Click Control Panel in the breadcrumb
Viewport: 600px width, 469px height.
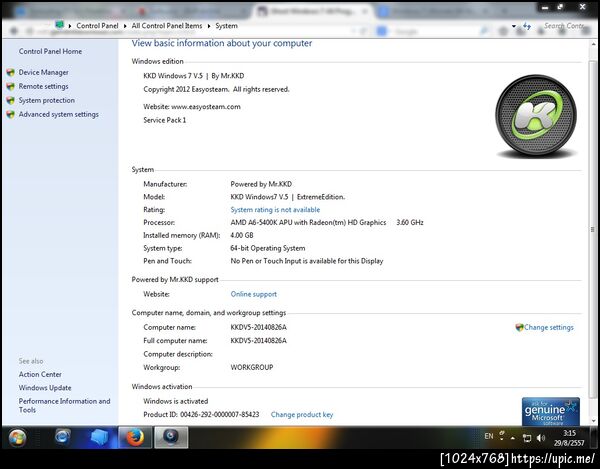point(97,26)
